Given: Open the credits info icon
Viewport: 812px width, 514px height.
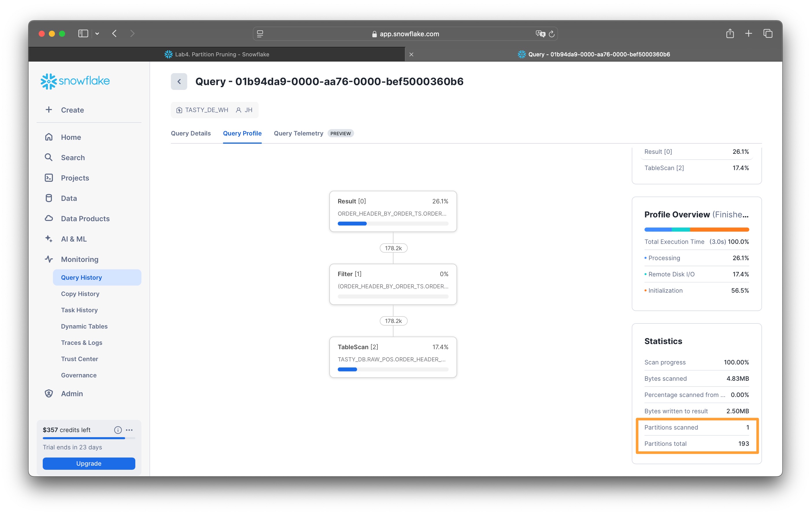Looking at the screenshot, I should (x=118, y=430).
